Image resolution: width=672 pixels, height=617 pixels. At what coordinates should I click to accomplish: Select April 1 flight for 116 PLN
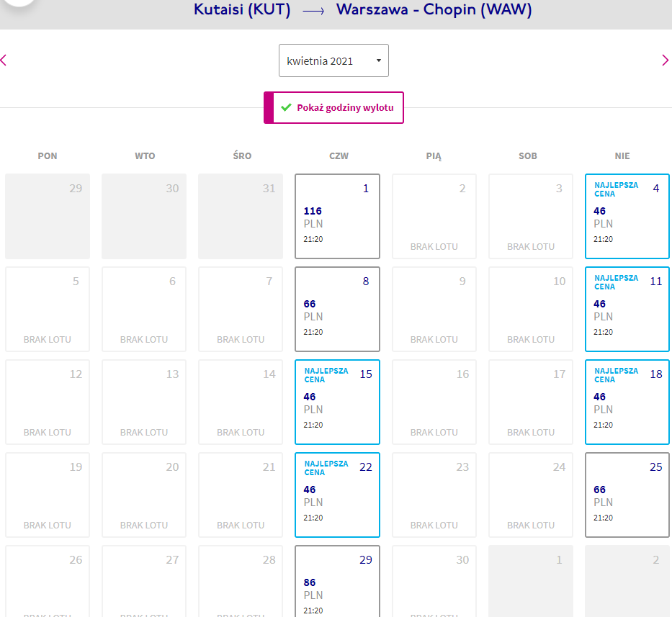[x=337, y=217]
